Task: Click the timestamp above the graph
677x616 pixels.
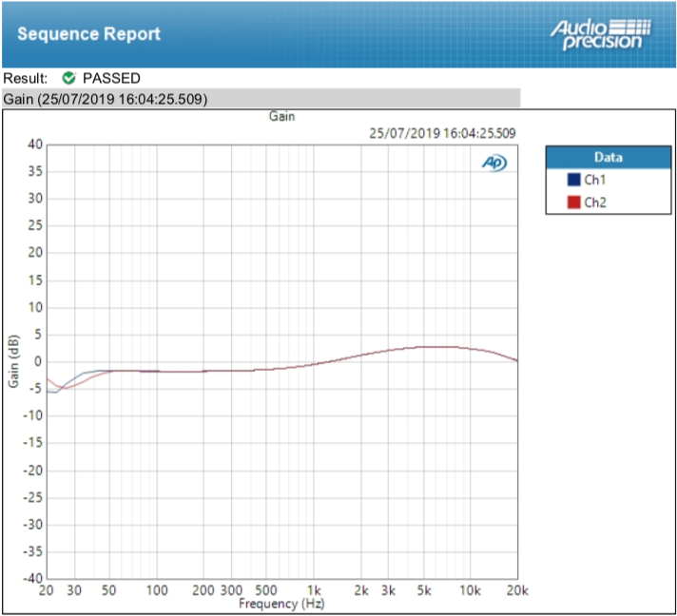Action: 442,133
